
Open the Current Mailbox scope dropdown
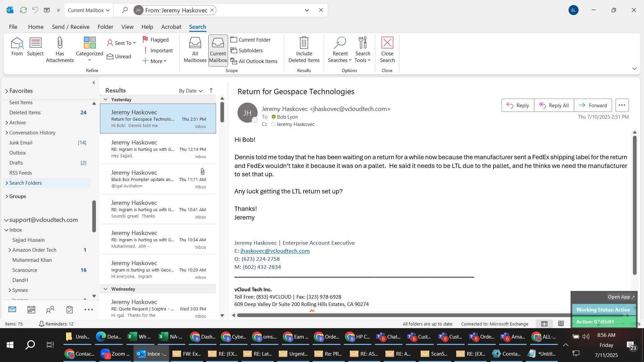(x=89, y=10)
